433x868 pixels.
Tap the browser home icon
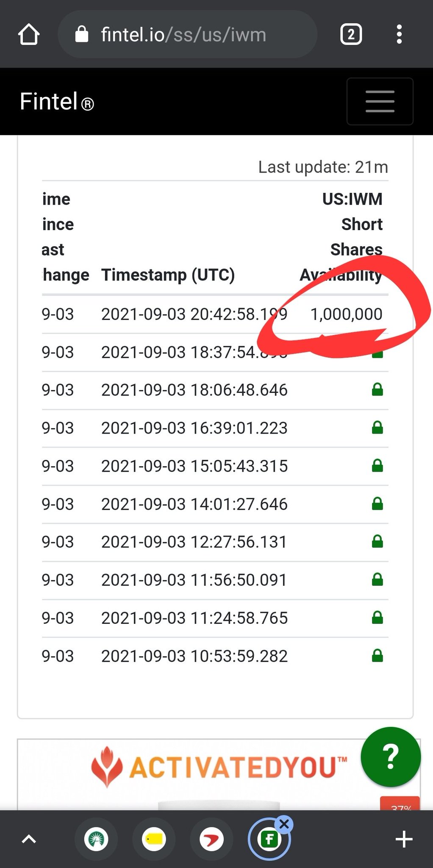(29, 34)
